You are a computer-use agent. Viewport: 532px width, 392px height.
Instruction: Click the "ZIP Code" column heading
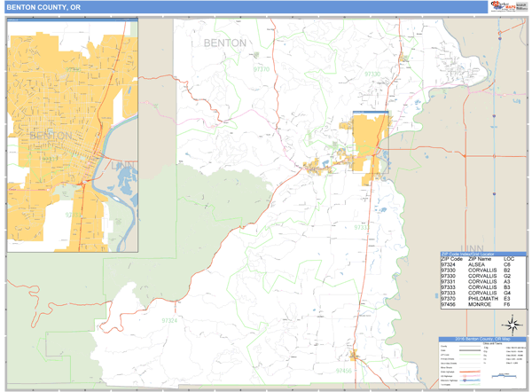click(452, 259)
